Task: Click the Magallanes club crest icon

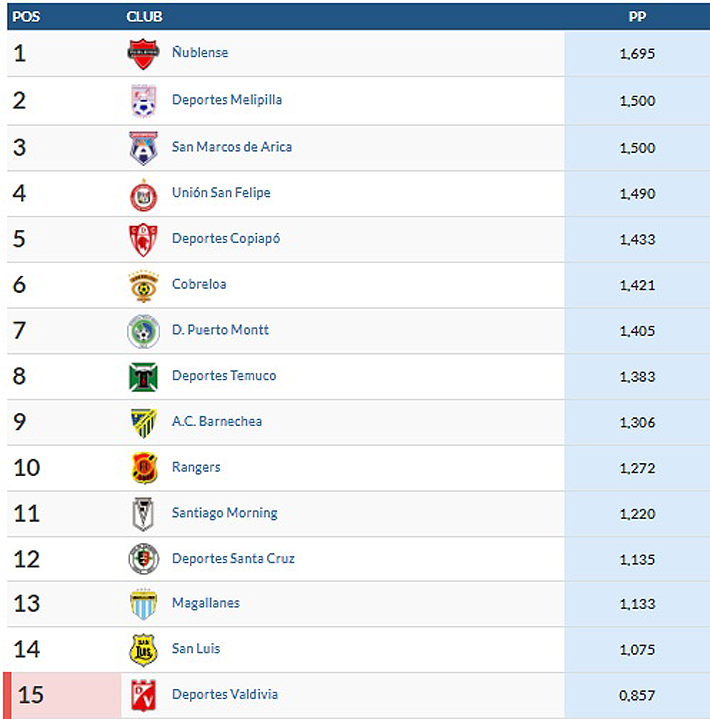Action: (143, 604)
